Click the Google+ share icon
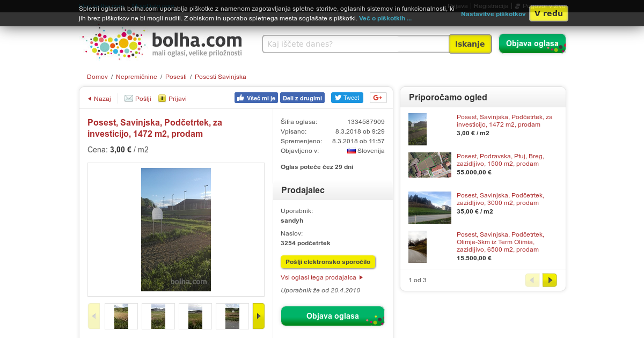Image resolution: width=644 pixels, height=338 pixels. point(378,98)
